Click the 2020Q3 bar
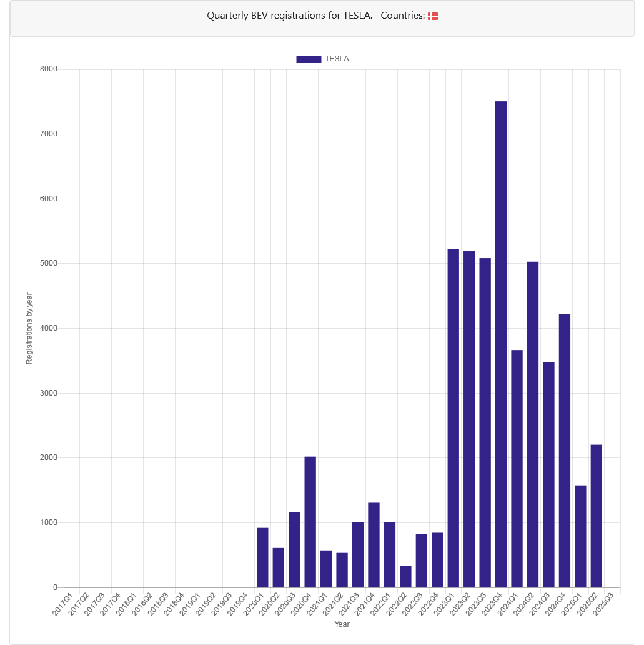 point(294,550)
